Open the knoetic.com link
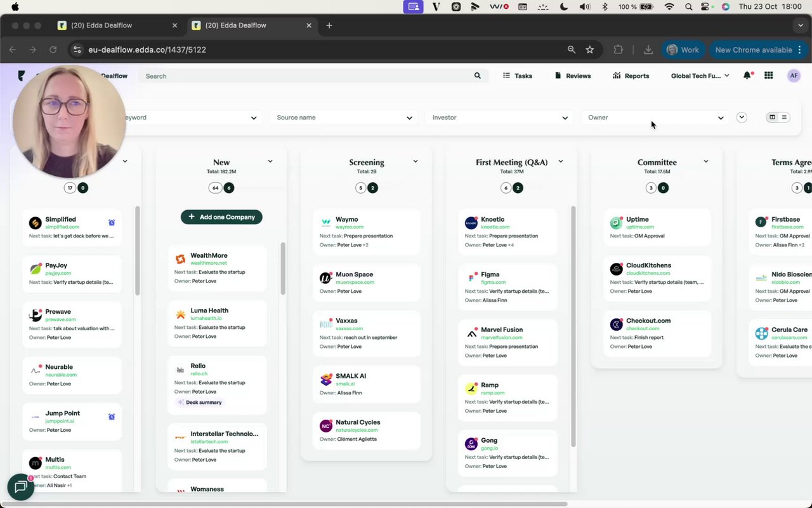This screenshot has height=508, width=812. pos(495,227)
